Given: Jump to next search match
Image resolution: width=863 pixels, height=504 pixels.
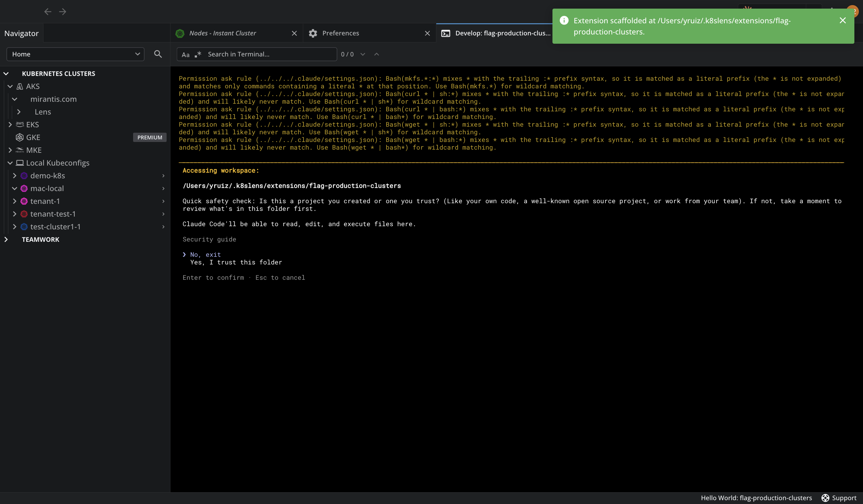Looking at the screenshot, I should coord(363,55).
